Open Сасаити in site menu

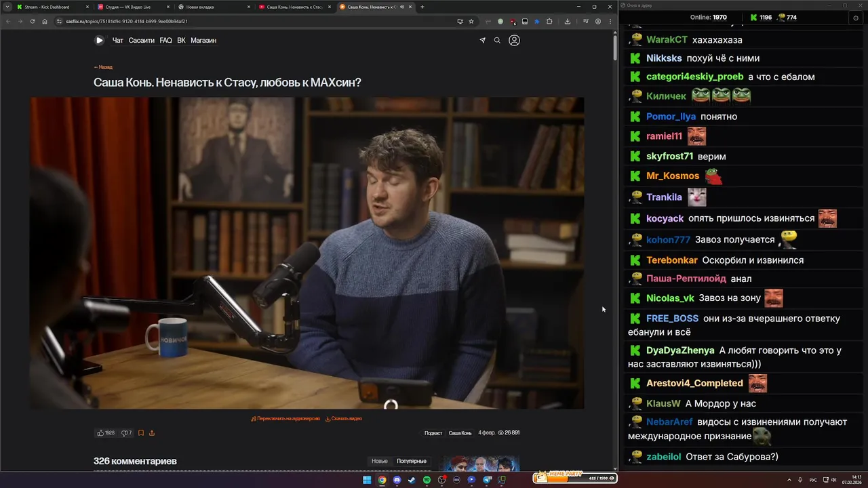[x=142, y=41]
